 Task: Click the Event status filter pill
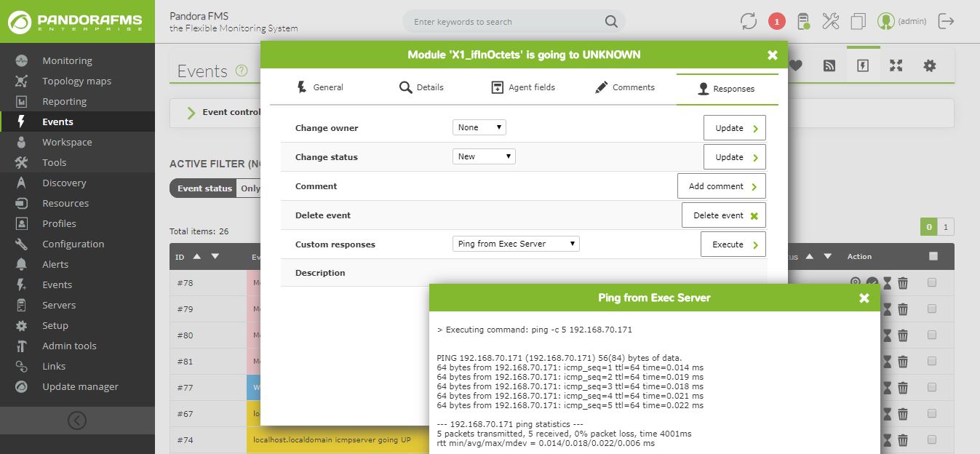coord(204,188)
